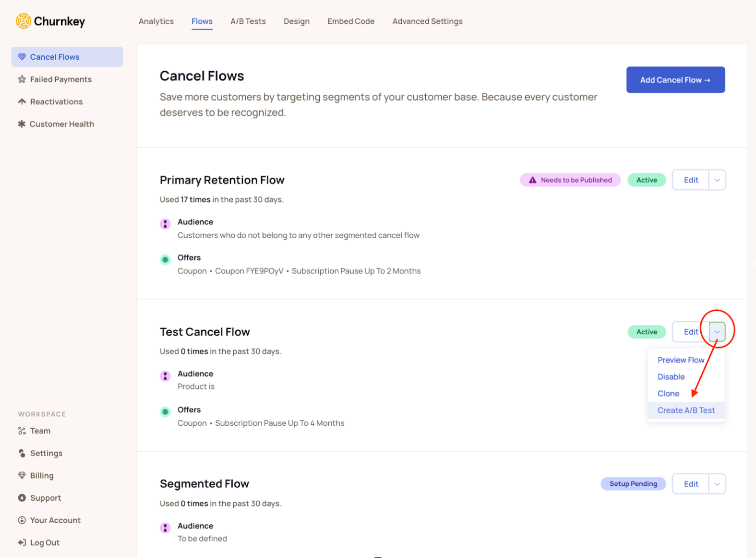Edit the Segmented Flow

pos(690,483)
